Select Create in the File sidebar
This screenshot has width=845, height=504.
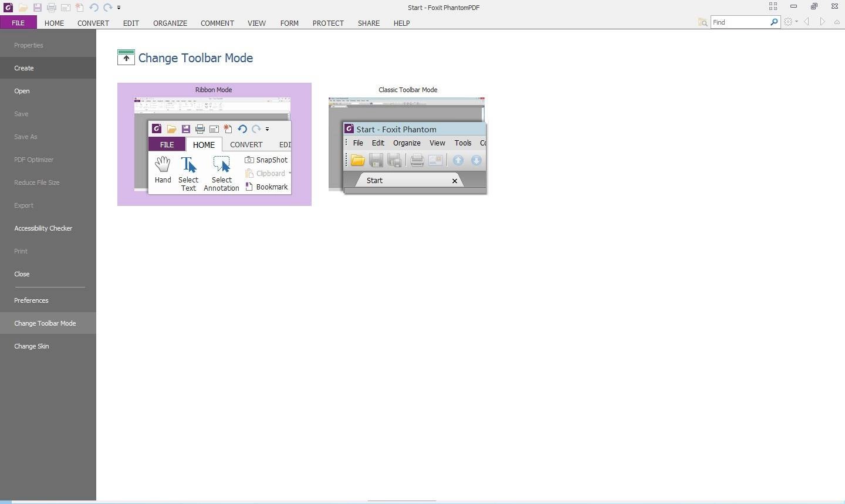pyautogui.click(x=48, y=68)
